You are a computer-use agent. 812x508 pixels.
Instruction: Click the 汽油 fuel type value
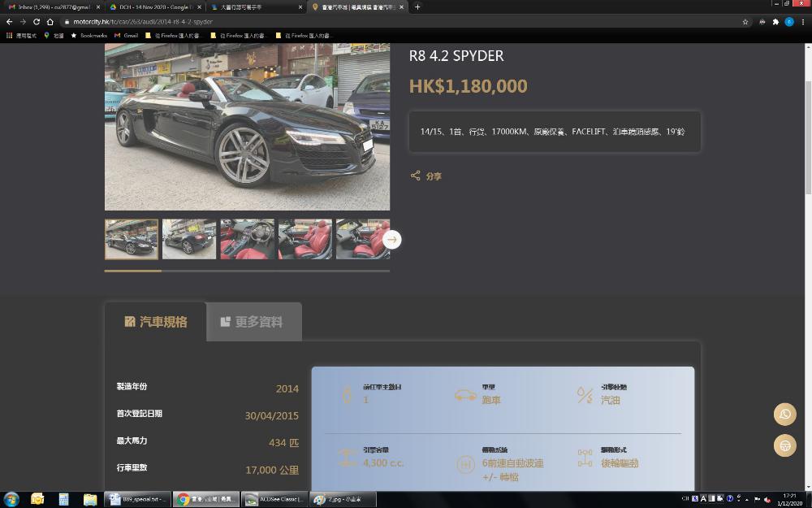pyautogui.click(x=610, y=400)
